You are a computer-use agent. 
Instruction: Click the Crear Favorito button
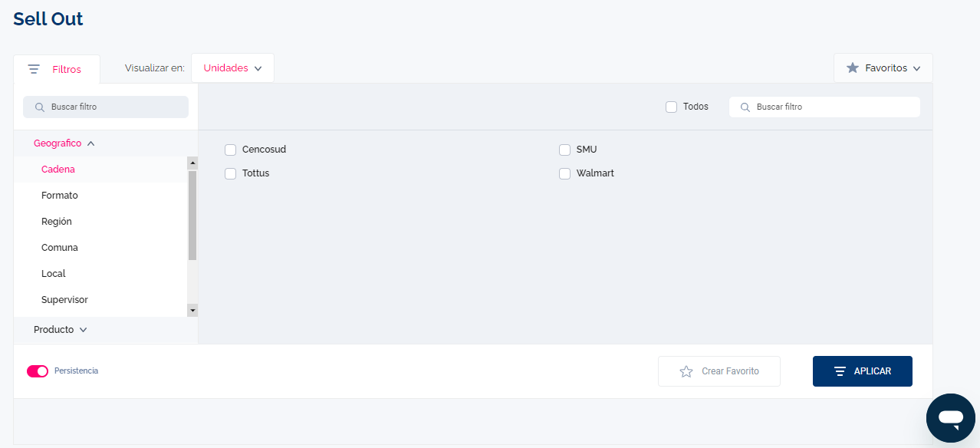[x=719, y=371]
